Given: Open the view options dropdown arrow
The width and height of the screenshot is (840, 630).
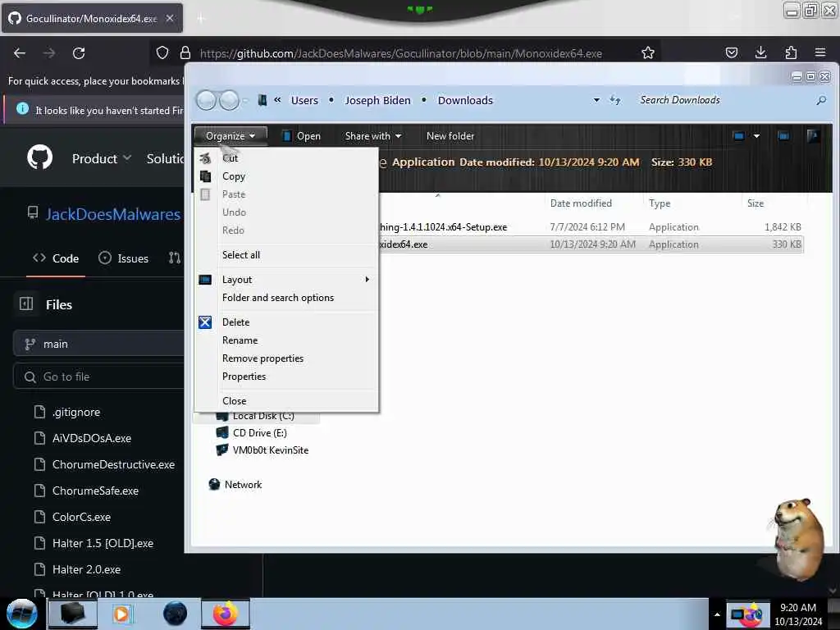Looking at the screenshot, I should pos(756,136).
